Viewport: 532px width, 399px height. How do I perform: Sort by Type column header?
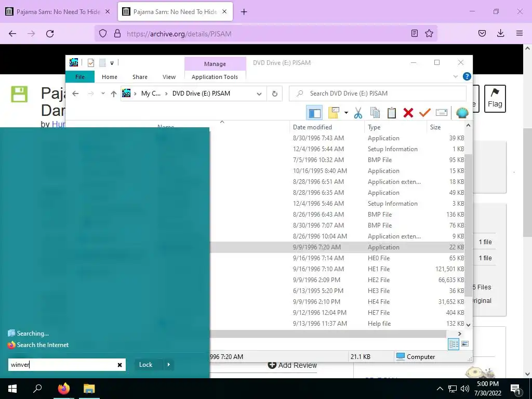click(395, 127)
